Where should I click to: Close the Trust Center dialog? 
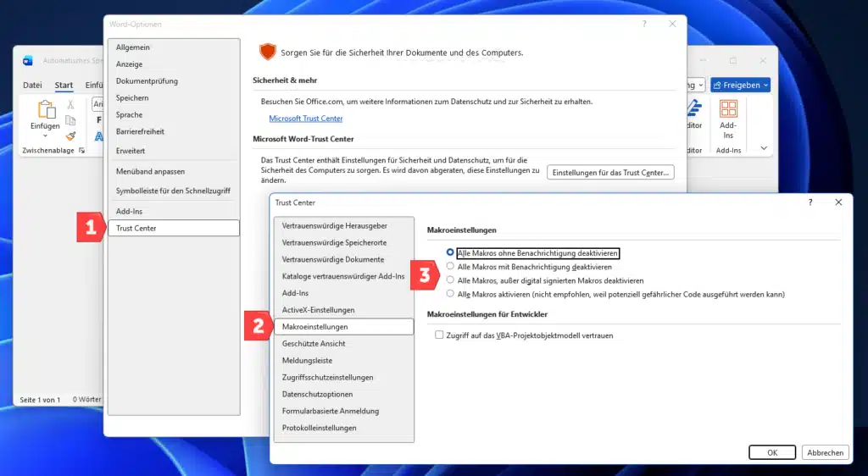click(838, 202)
